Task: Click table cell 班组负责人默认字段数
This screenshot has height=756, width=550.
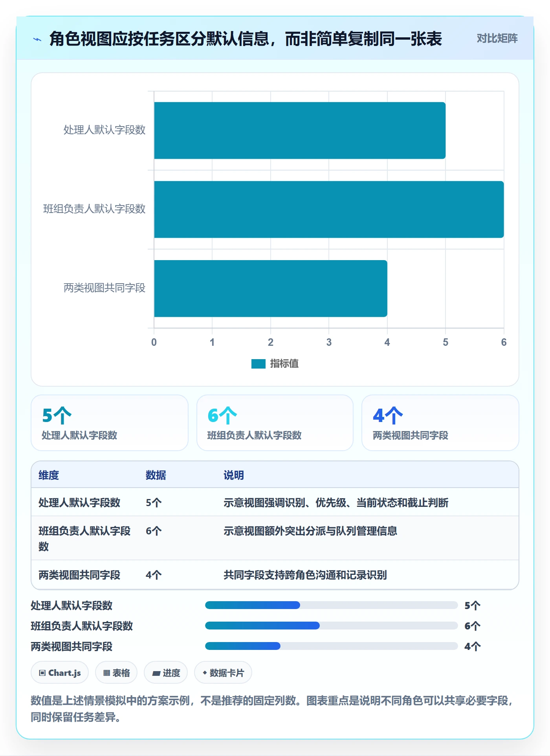Action: tap(84, 539)
